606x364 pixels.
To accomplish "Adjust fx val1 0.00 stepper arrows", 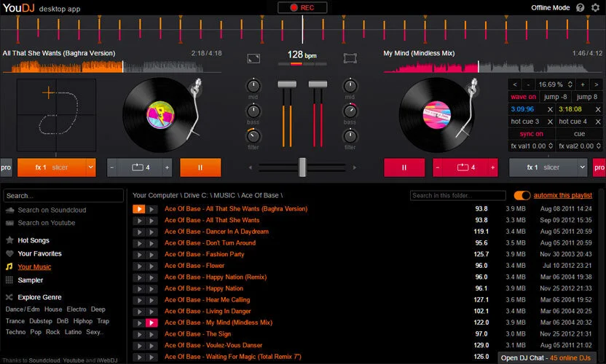I will point(551,146).
